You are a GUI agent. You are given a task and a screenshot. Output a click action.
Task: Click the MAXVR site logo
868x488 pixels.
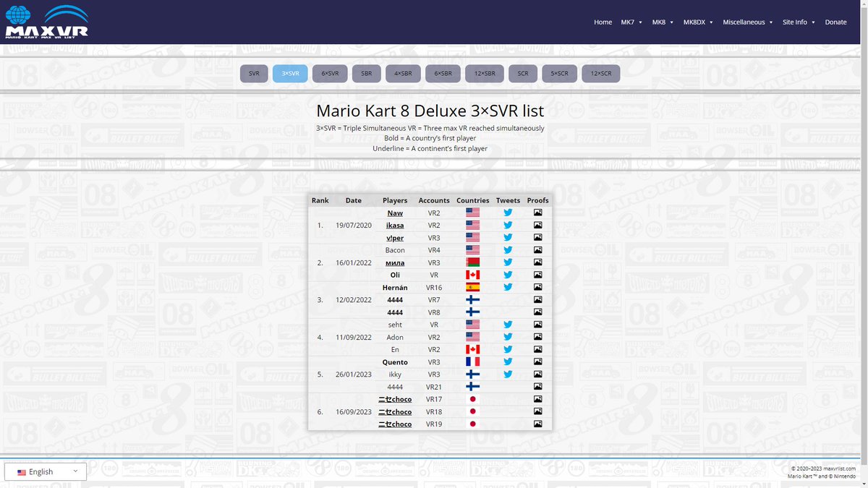pos(46,22)
